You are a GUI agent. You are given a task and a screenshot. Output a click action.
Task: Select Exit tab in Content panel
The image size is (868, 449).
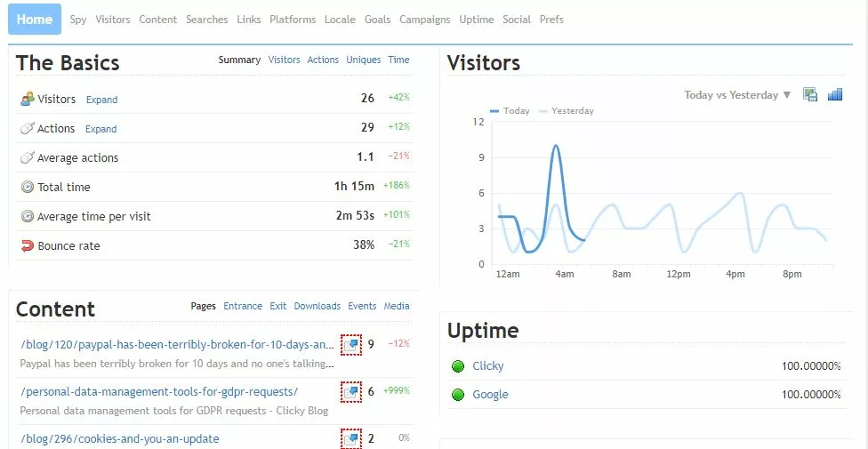click(277, 306)
